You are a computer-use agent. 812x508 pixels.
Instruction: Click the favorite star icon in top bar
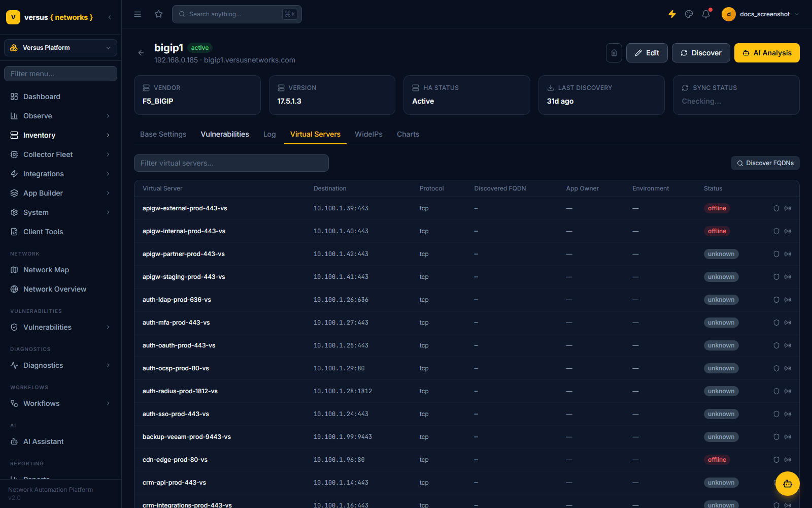[159, 14]
